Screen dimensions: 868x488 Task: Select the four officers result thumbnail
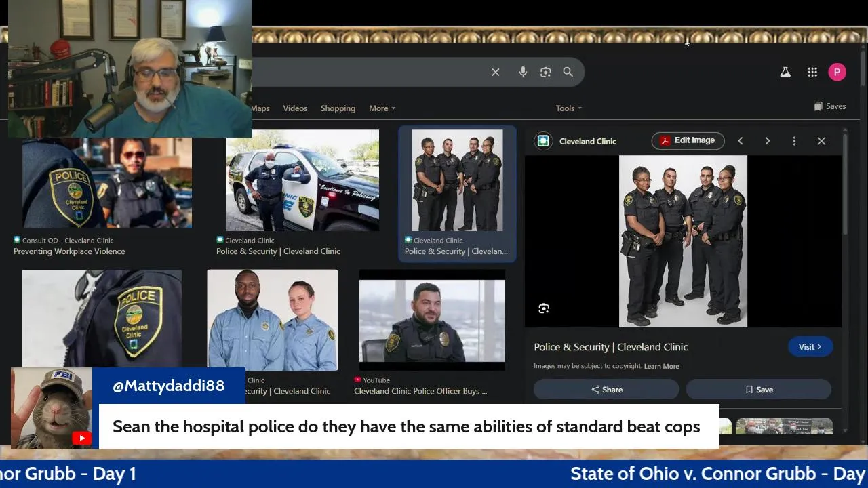[x=458, y=180]
